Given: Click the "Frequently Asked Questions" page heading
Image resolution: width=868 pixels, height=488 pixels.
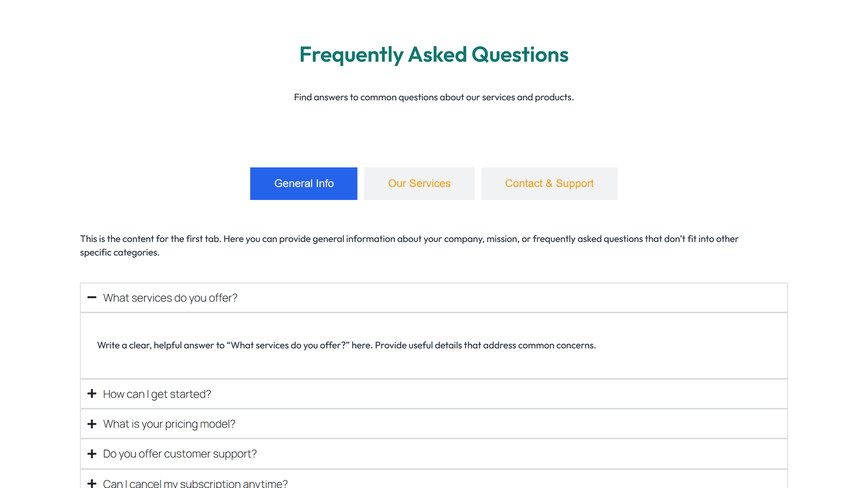Looking at the screenshot, I should pos(433,54).
